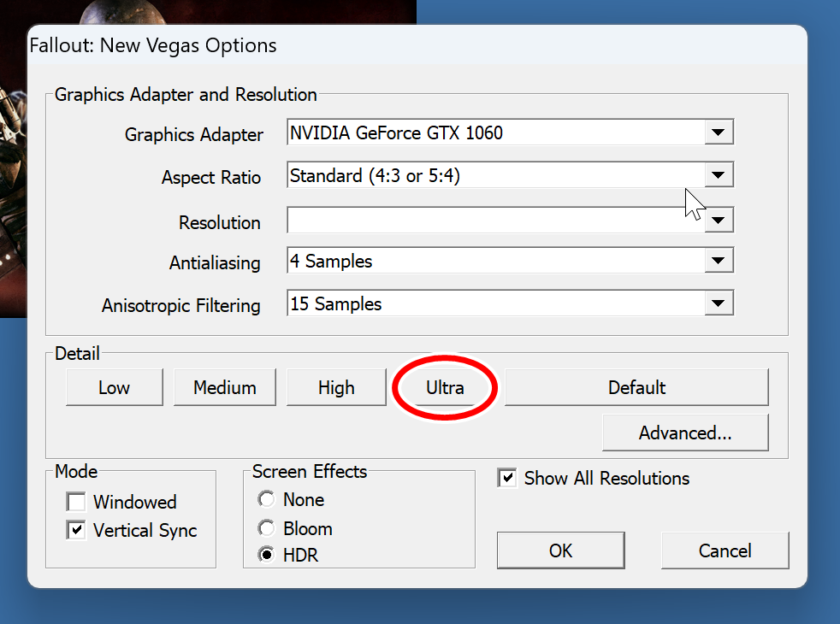
Task: Choose the Medium detail preset
Action: tap(225, 387)
